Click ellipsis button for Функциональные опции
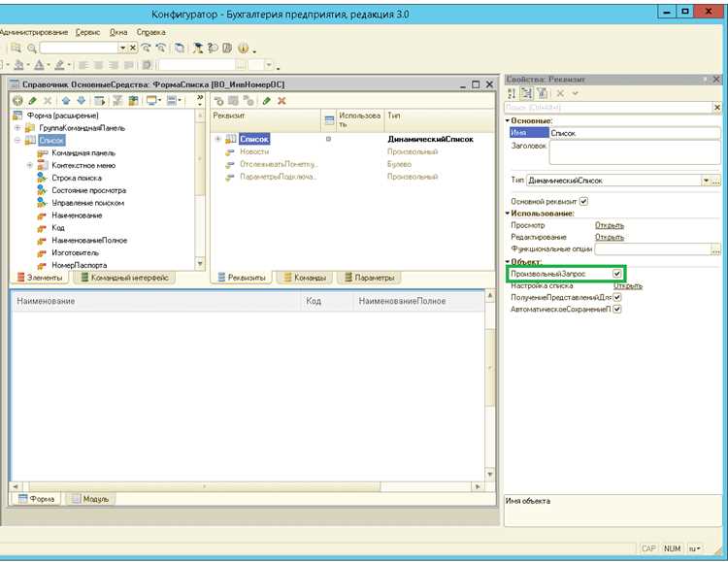The width and height of the screenshot is (728, 562). 716,249
